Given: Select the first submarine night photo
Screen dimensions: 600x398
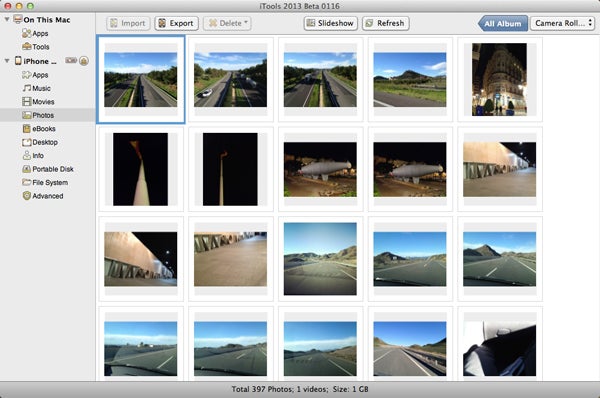Looking at the screenshot, I should 320,170.
